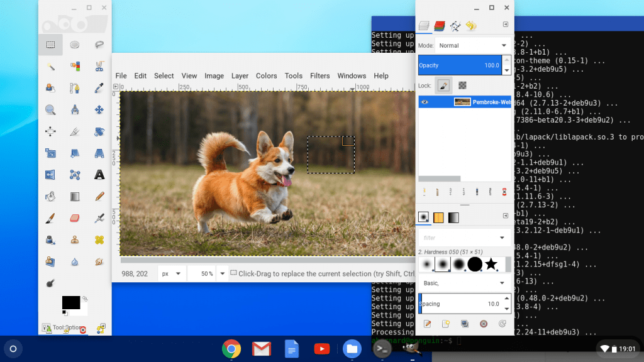This screenshot has width=644, height=362.
Task: Select the Pencil tool
Action: [x=99, y=197]
